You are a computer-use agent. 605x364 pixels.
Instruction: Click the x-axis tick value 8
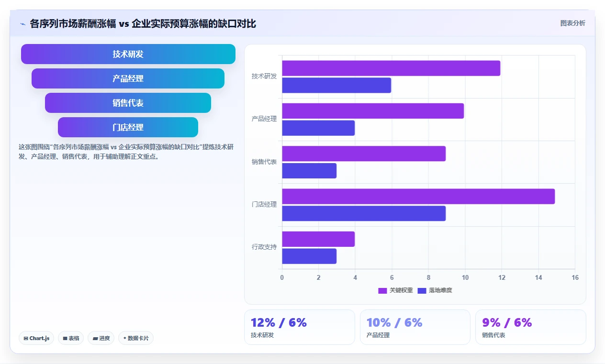tap(428, 278)
